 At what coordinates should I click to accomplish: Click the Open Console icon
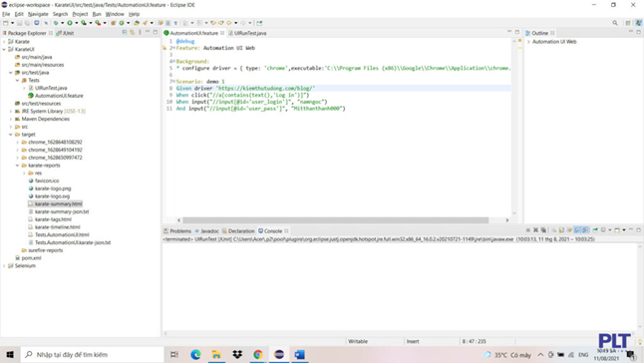(617, 230)
